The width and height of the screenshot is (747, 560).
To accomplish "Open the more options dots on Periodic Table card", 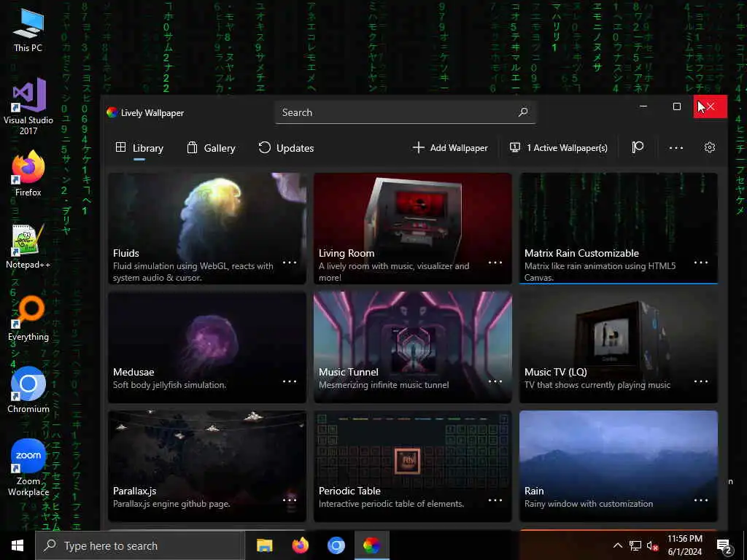I will tap(495, 500).
